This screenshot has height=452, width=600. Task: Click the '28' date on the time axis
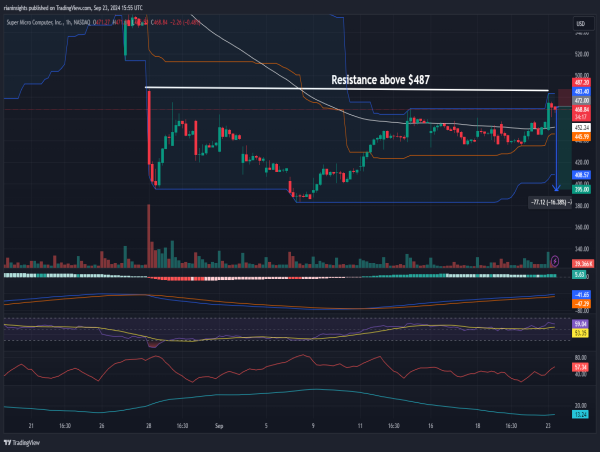click(148, 426)
